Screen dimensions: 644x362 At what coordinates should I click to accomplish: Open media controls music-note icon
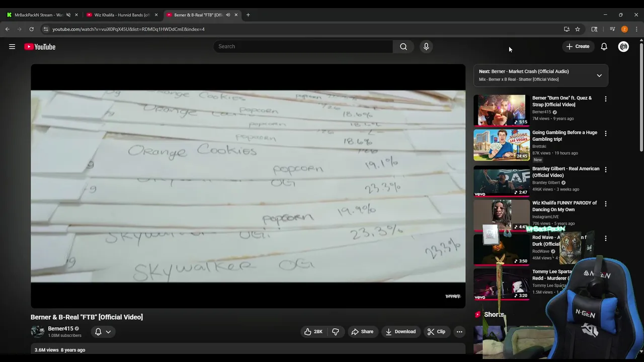612,29
